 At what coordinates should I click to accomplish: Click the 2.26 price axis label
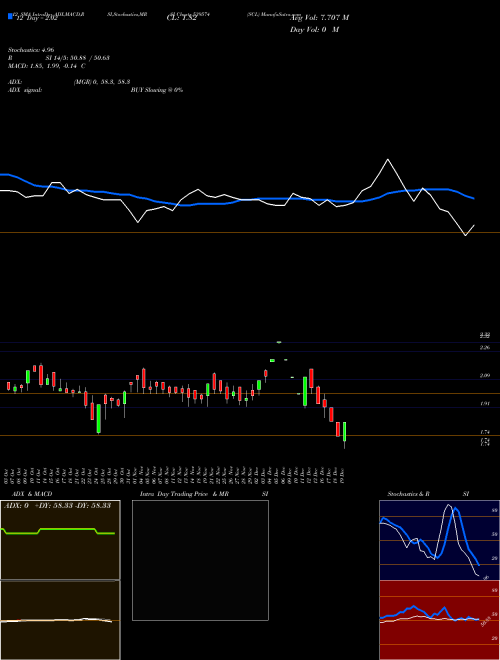pyautogui.click(x=485, y=348)
